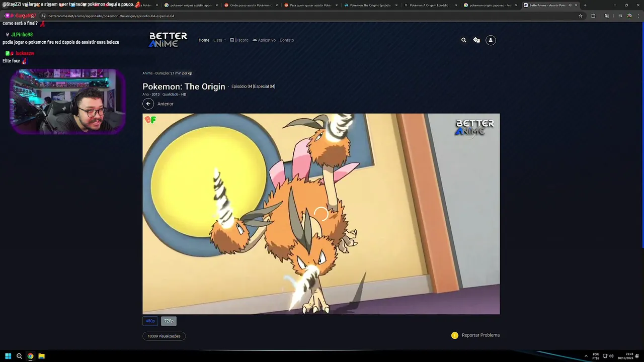This screenshot has width=644, height=362.
Task: Select 480p video quality
Action: [x=150, y=321]
